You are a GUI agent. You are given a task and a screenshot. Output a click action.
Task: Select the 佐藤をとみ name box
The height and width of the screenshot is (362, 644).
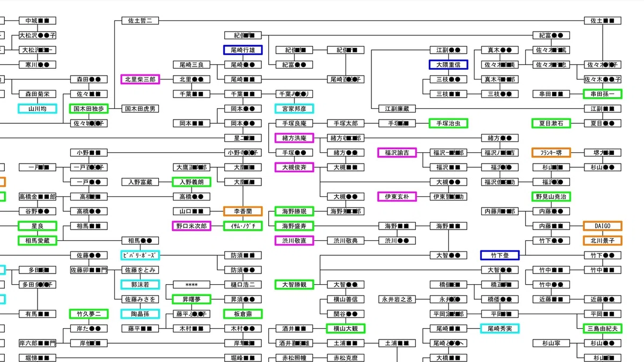click(140, 270)
